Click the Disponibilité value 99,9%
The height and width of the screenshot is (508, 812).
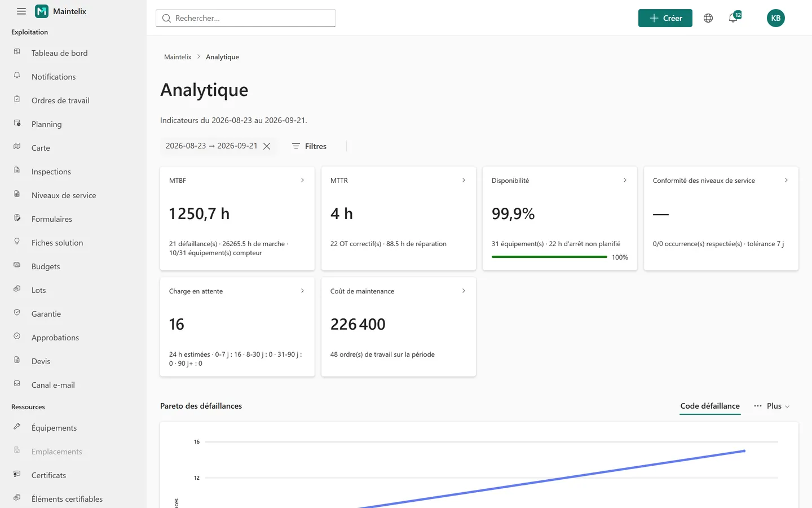pyautogui.click(x=513, y=214)
